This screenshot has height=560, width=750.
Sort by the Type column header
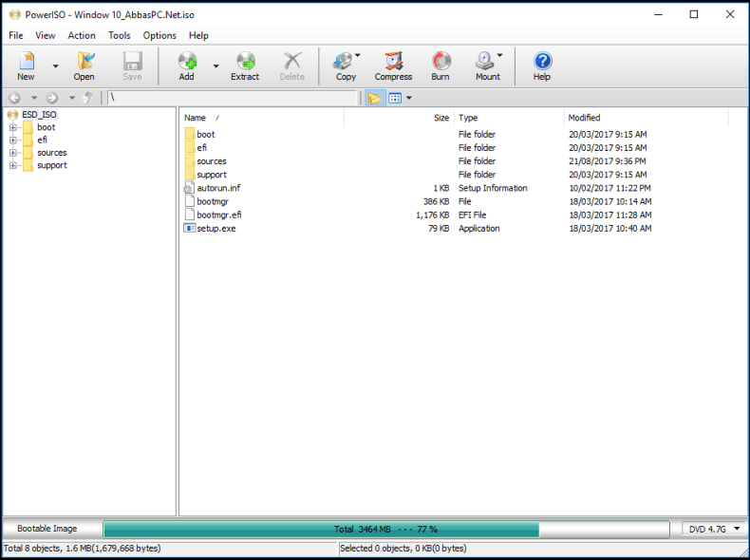[x=509, y=118]
